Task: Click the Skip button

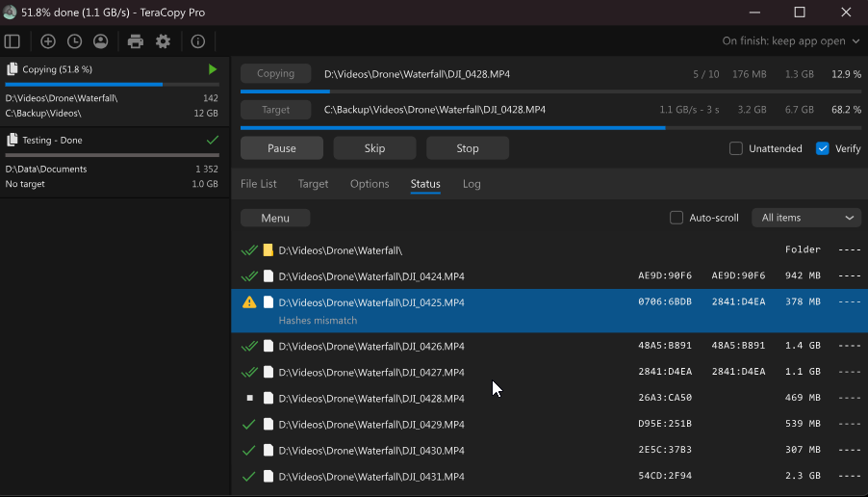Action: click(374, 148)
